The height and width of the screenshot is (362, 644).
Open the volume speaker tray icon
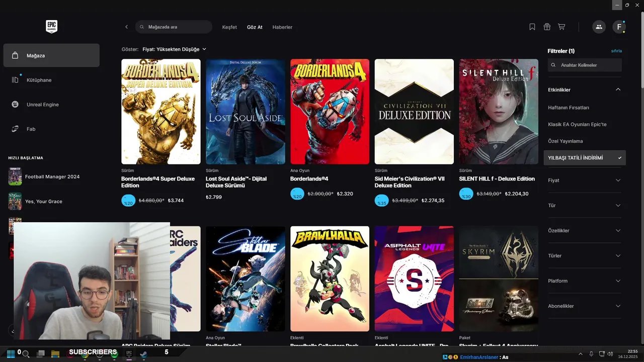point(610,354)
